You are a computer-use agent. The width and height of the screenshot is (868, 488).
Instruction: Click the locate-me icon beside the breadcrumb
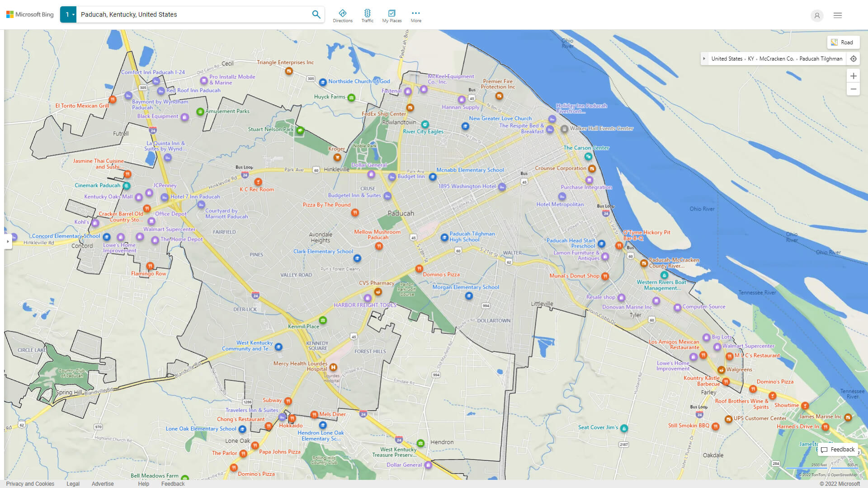click(854, 58)
